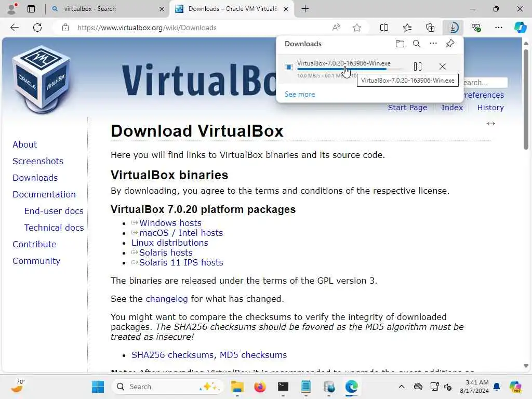This screenshot has height=399, width=532.
Task: Download the Windows hosts package
Action: point(170,223)
